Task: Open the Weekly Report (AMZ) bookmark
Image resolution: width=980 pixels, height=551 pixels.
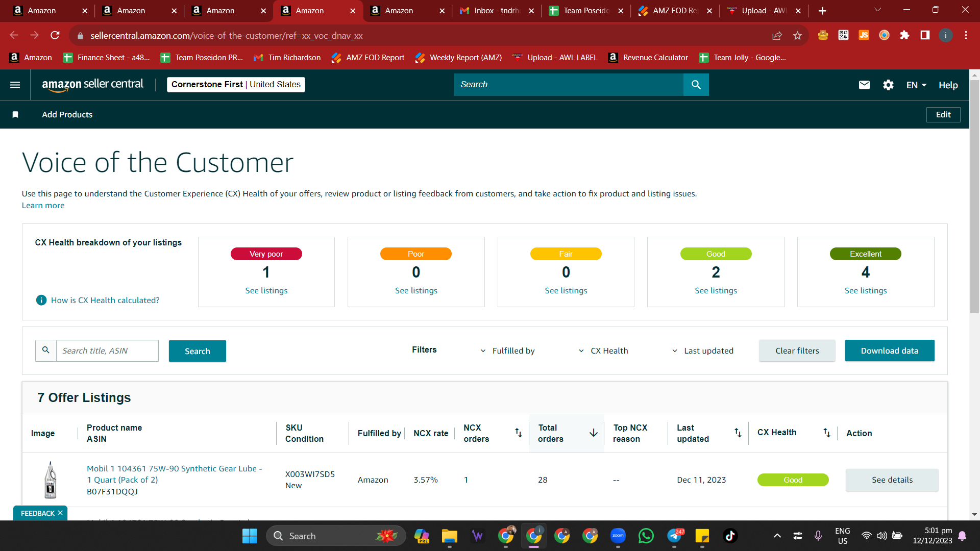Action: (x=458, y=58)
